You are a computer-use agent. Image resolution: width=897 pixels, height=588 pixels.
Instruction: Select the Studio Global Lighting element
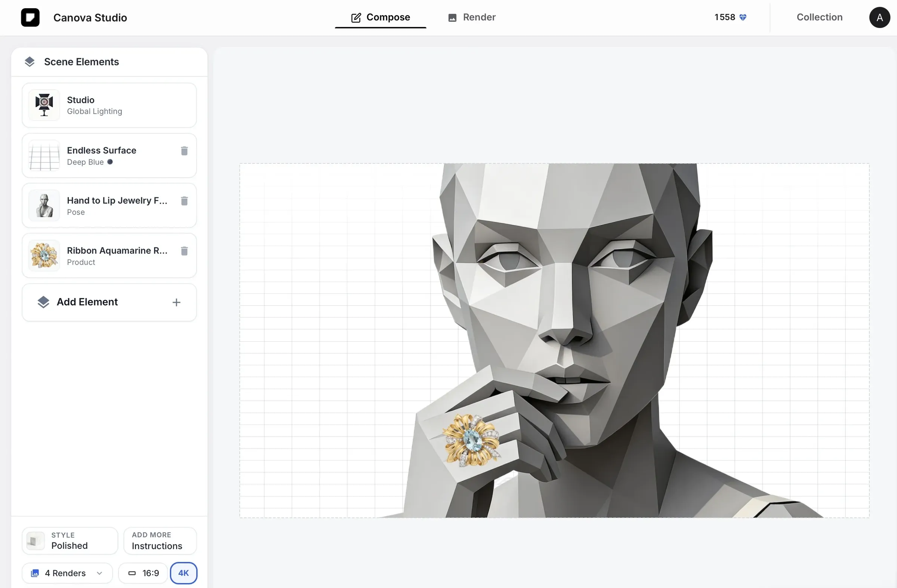[109, 105]
